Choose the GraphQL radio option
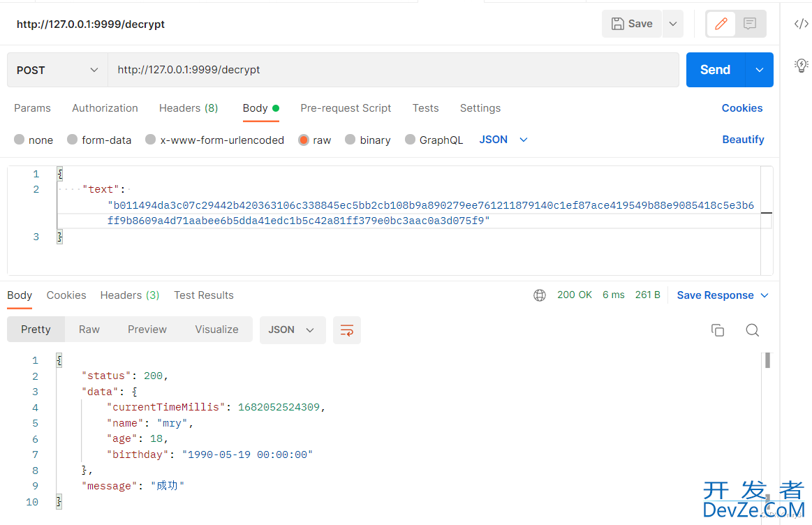This screenshot has height=525, width=812. pos(410,139)
